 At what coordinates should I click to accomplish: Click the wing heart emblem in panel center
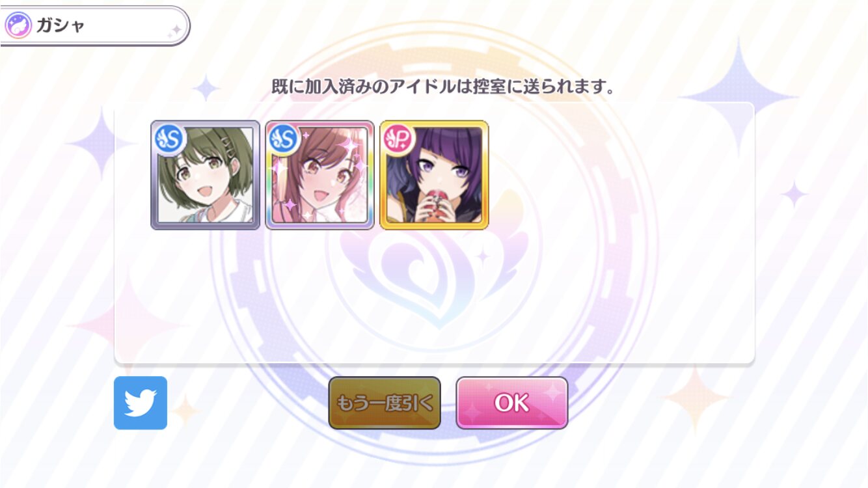[435, 273]
